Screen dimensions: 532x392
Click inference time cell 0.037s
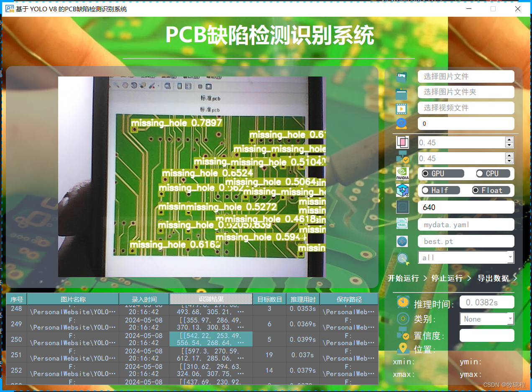pyautogui.click(x=303, y=355)
